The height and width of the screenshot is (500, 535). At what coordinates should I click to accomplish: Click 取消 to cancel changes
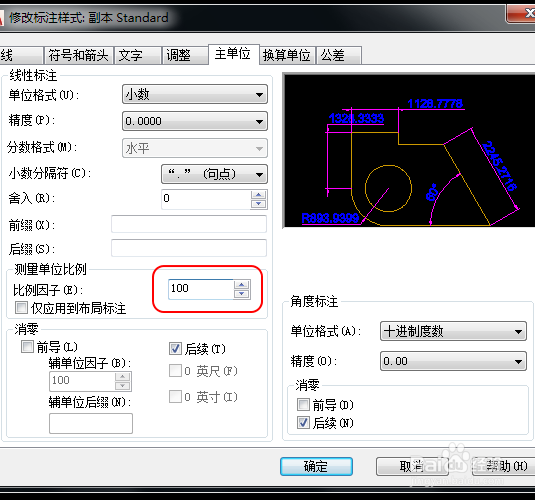(412, 466)
